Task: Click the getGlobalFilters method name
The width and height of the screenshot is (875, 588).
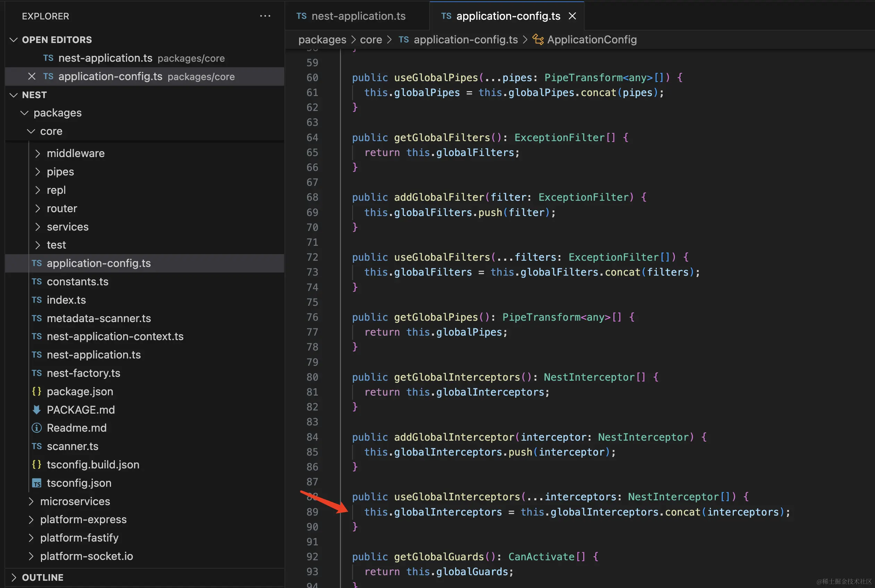Action: click(442, 138)
